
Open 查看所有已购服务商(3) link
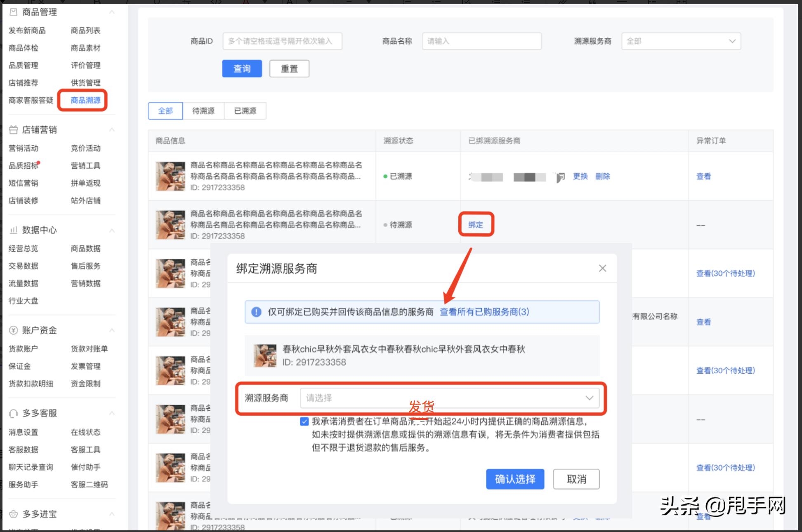pyautogui.click(x=485, y=312)
